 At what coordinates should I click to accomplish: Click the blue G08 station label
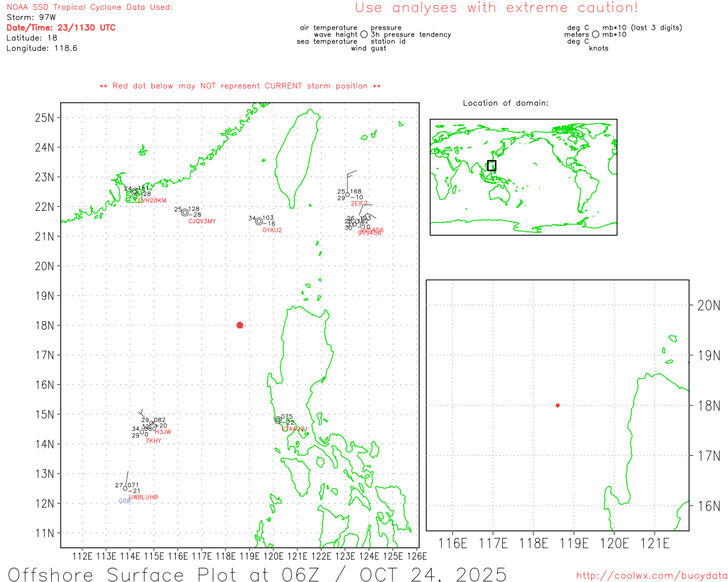coord(125,501)
